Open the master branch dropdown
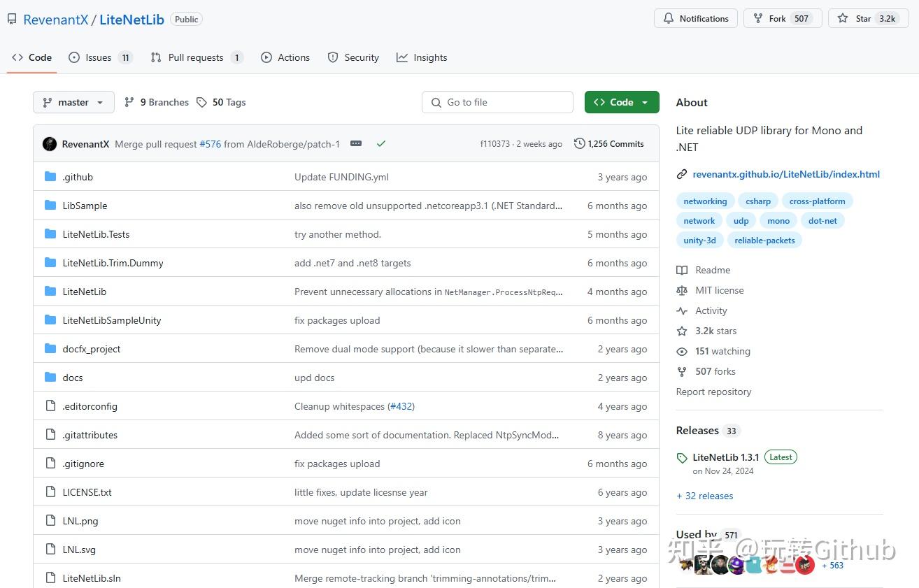The width and height of the screenshot is (919, 588). coord(73,103)
